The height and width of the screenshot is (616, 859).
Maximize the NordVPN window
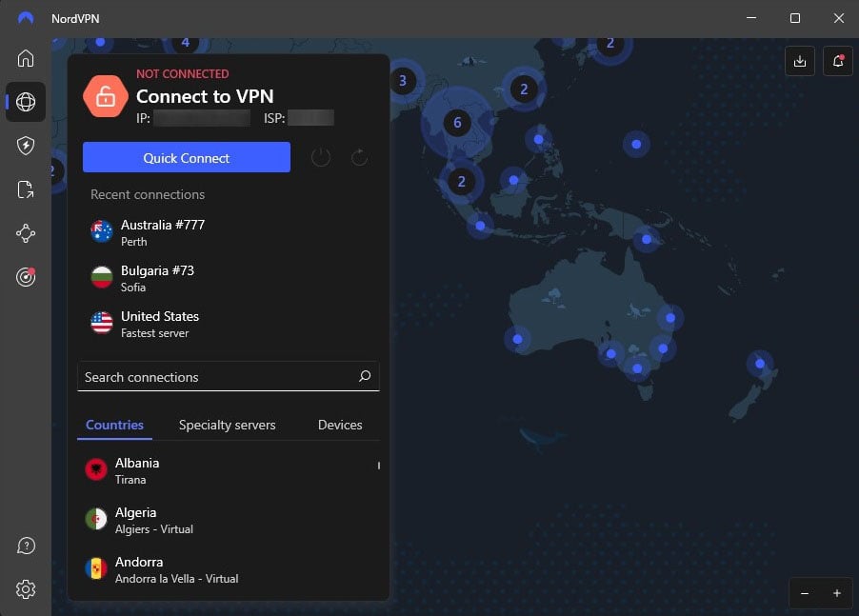[795, 18]
